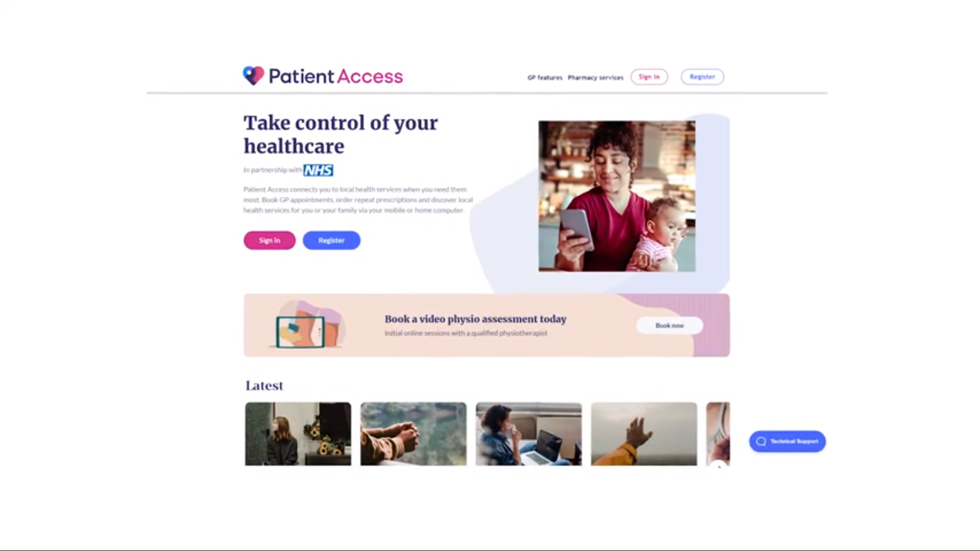Advance Latest carousel with next arrow

click(x=718, y=465)
